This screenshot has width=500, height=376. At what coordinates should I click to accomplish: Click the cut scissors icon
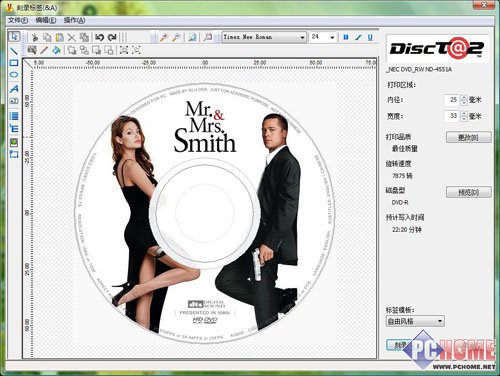pyautogui.click(x=35, y=37)
